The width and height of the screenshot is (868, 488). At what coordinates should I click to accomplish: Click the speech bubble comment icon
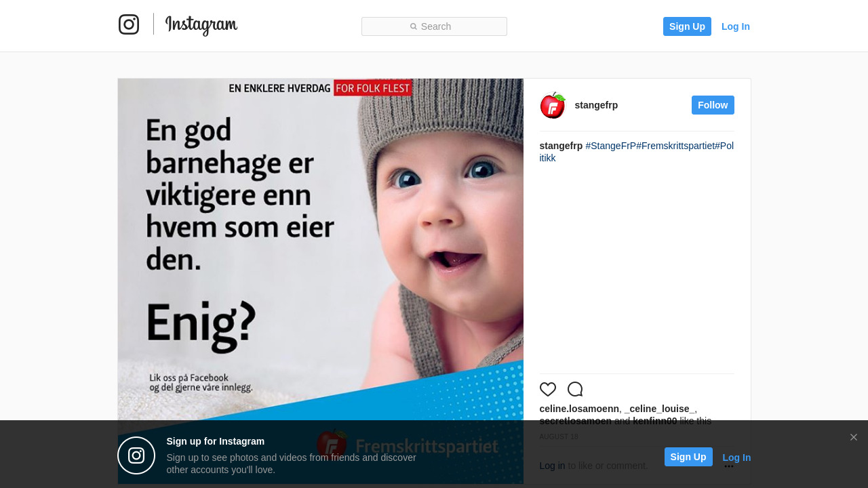click(575, 389)
